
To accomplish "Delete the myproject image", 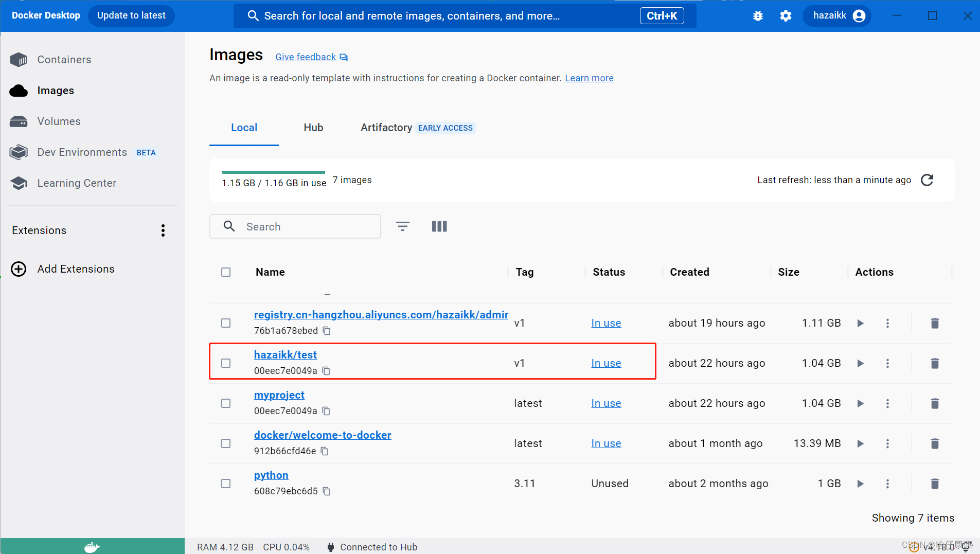I will coord(935,403).
